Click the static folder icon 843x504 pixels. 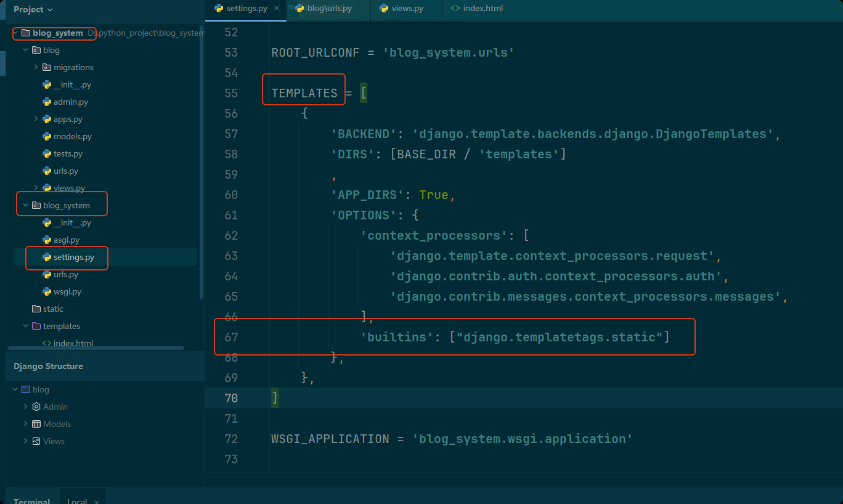(x=36, y=309)
